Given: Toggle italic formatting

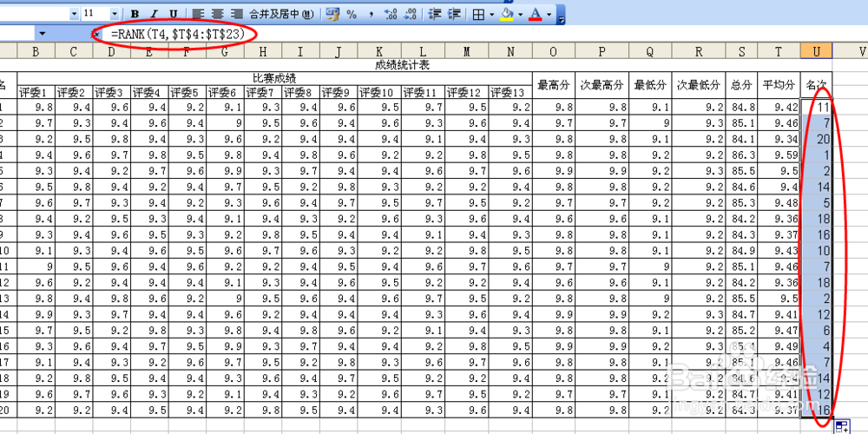Looking at the screenshot, I should click(x=155, y=15).
